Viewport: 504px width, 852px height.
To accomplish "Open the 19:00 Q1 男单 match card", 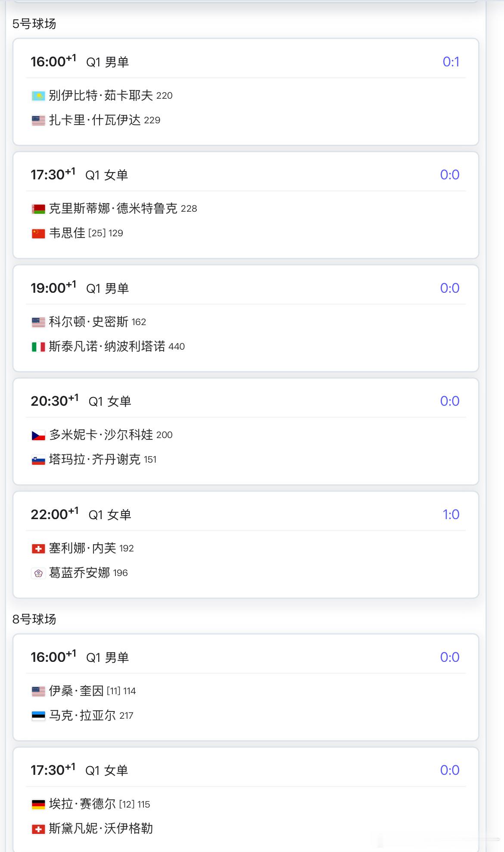I will pyautogui.click(x=246, y=318).
